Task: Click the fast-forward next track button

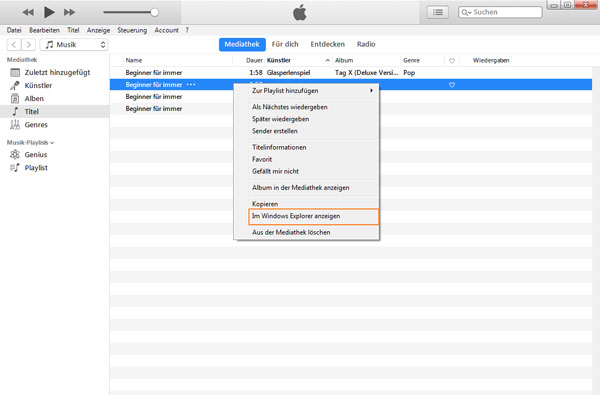Action: coord(69,12)
